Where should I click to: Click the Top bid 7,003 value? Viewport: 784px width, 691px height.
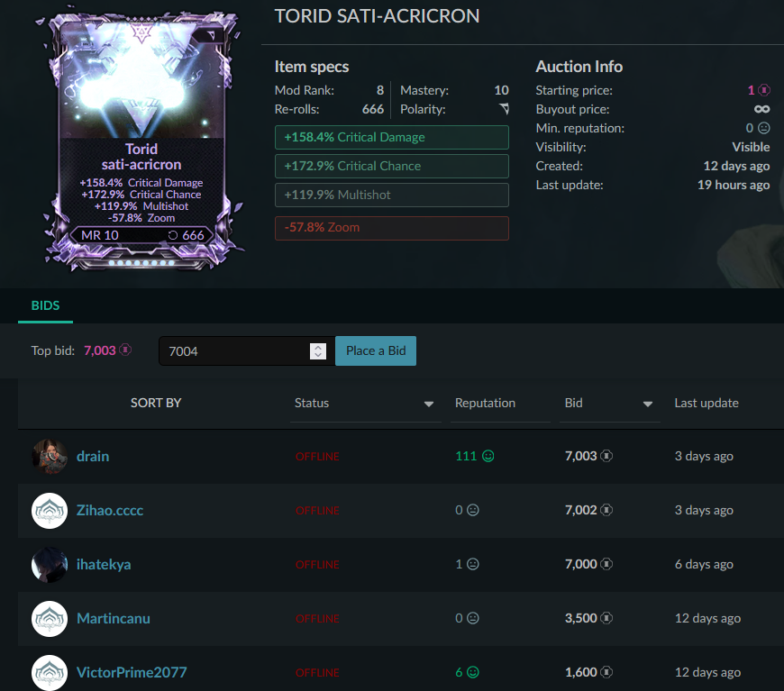(x=99, y=350)
